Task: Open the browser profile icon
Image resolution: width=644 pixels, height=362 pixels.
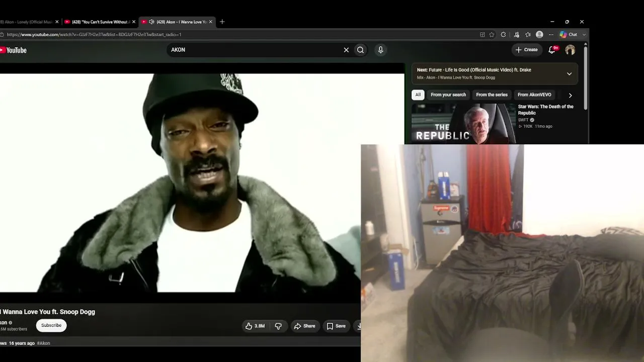Action: tap(539, 35)
